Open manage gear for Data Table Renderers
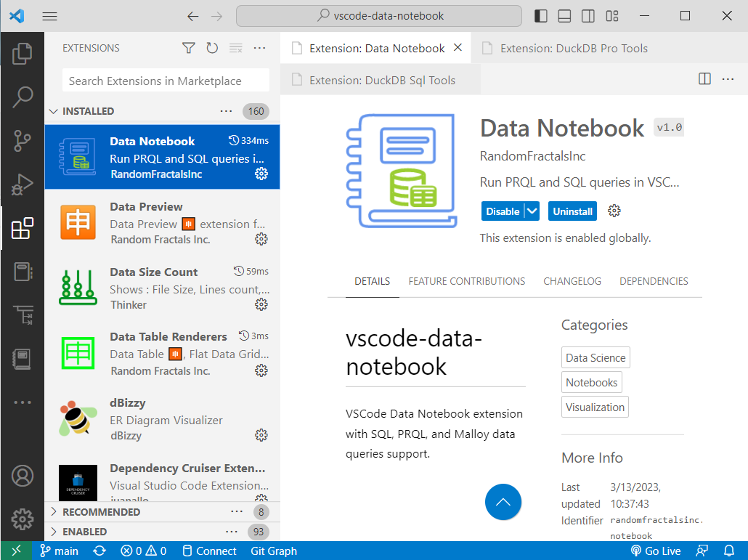The height and width of the screenshot is (560, 748). click(261, 370)
